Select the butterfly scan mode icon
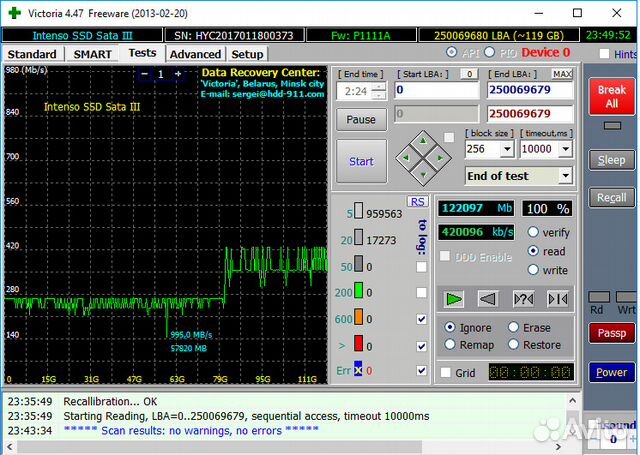The width and height of the screenshot is (640, 455). pyautogui.click(x=557, y=298)
